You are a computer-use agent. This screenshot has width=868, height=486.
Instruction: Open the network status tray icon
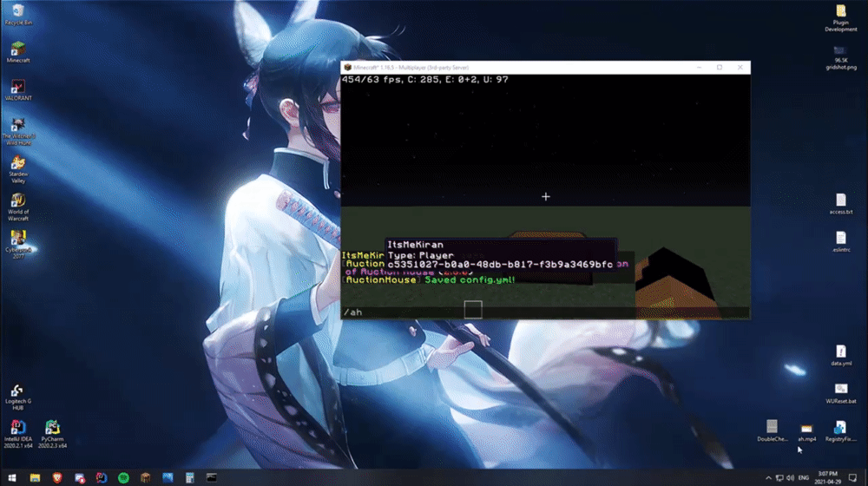[779, 477]
